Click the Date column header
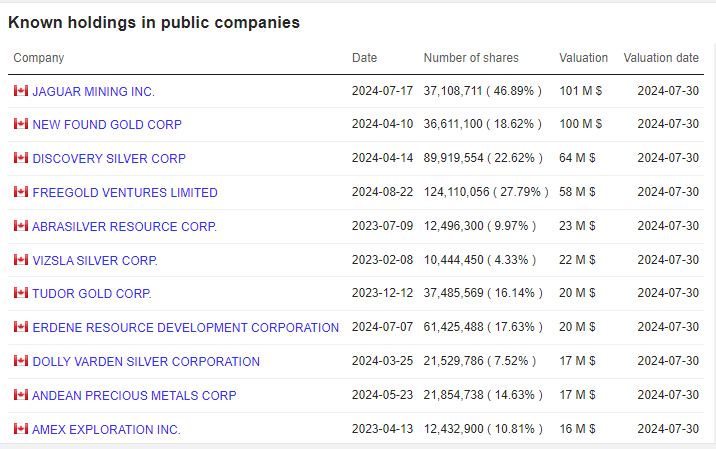 (x=364, y=58)
